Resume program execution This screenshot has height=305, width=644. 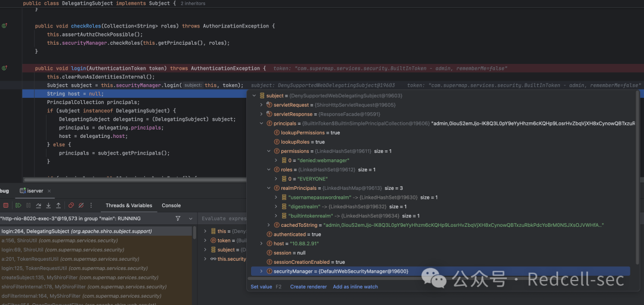(18, 205)
